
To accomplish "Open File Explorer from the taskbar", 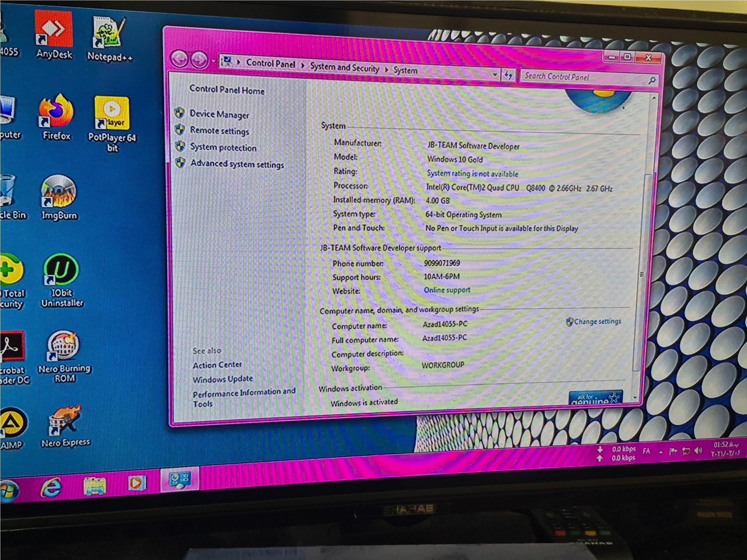I will coord(94,485).
